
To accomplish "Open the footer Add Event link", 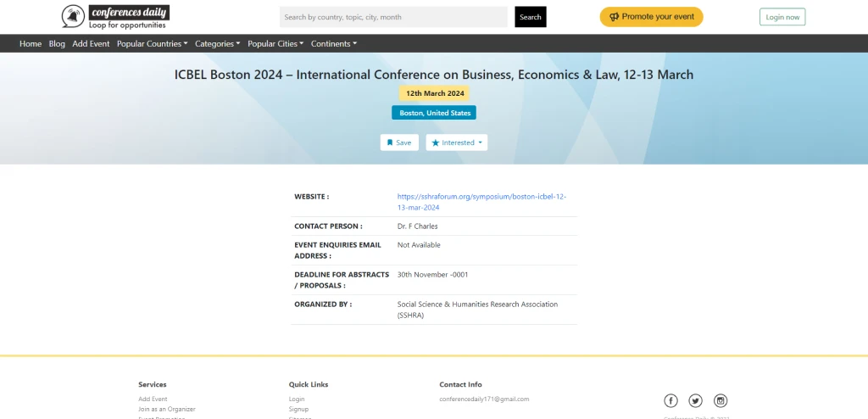I will coord(153,399).
